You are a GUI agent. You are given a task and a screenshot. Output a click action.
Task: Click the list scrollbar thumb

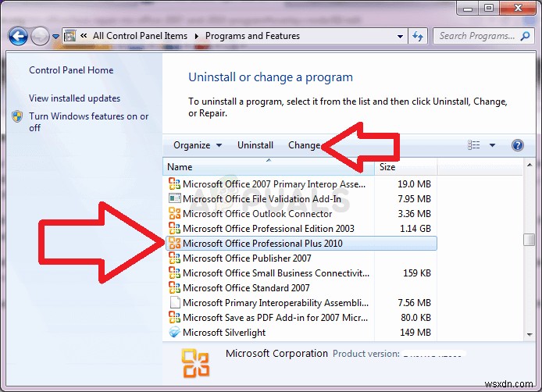click(x=530, y=240)
